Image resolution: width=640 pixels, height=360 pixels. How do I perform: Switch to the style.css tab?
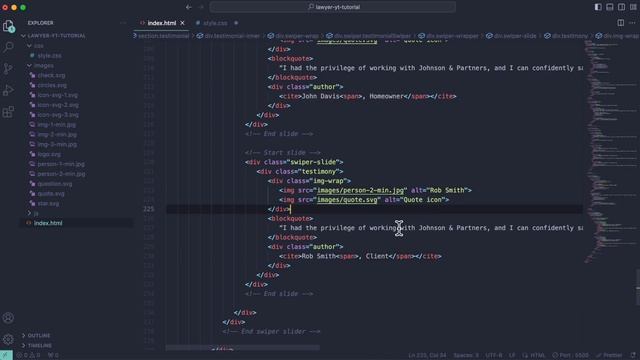215,23
